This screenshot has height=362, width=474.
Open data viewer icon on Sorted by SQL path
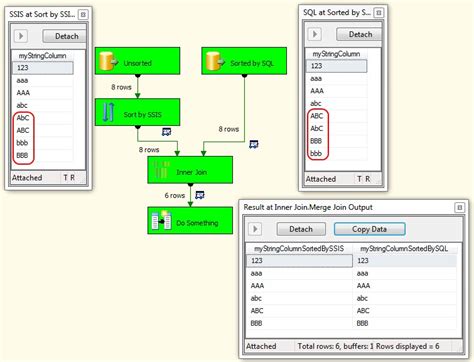point(254,144)
